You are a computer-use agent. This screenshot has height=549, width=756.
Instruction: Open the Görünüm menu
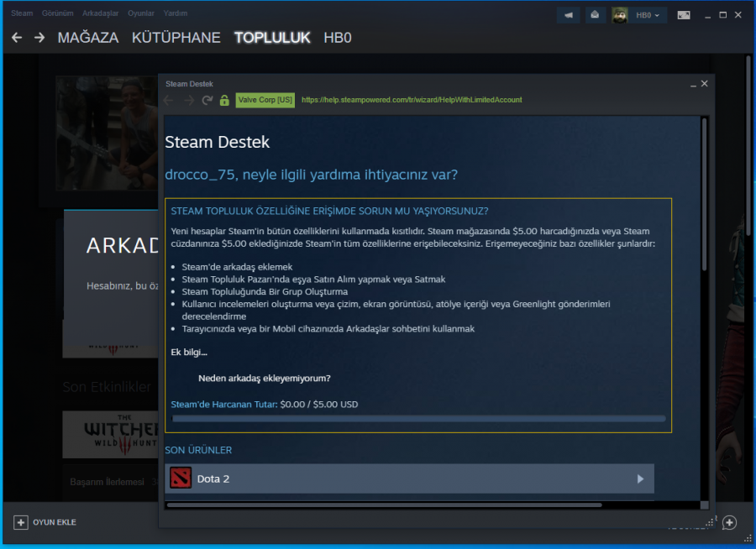pos(57,13)
